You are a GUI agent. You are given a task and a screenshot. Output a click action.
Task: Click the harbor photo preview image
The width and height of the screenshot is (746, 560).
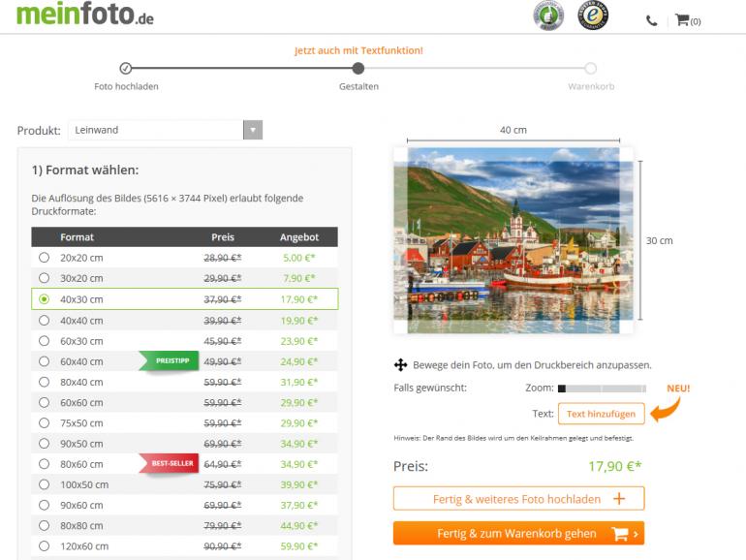[513, 240]
